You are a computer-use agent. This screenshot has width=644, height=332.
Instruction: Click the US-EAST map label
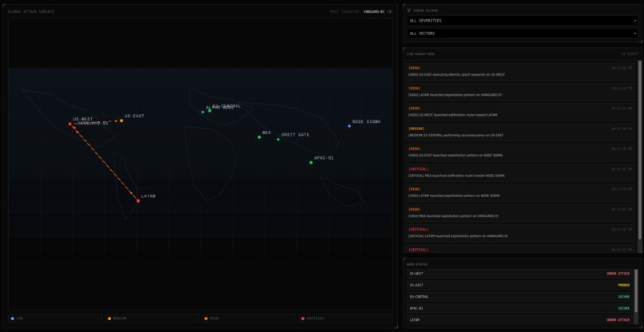point(135,117)
